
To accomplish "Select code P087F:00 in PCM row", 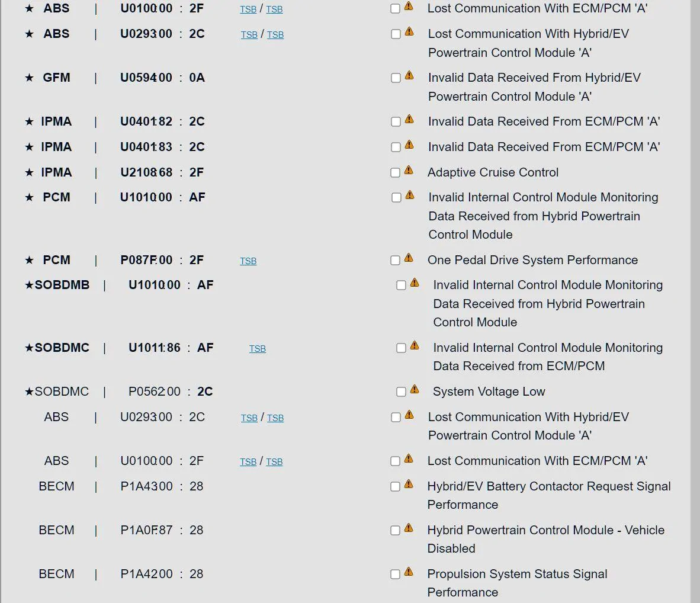I will point(146,260).
